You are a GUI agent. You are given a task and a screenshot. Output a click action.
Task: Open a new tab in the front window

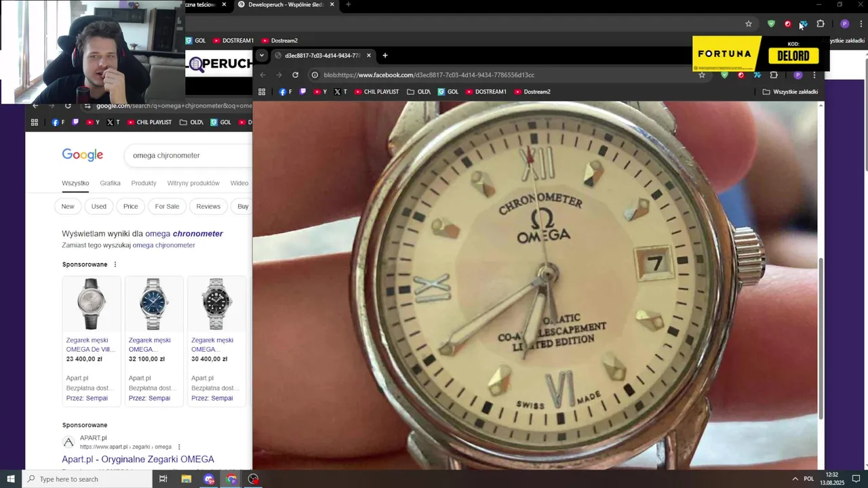(x=384, y=56)
